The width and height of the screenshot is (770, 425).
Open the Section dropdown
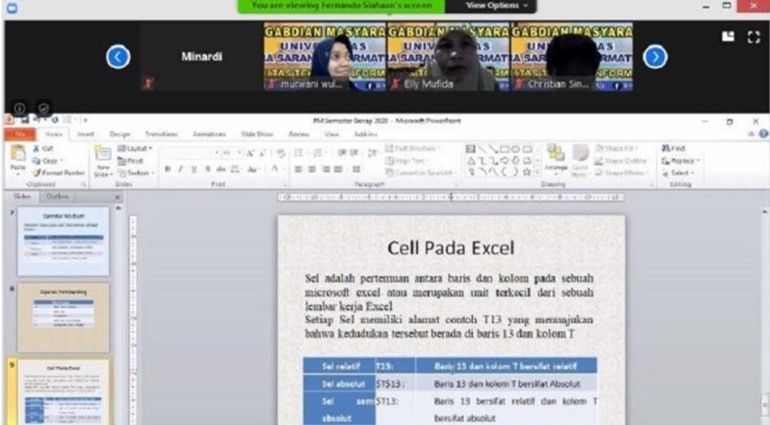point(137,173)
